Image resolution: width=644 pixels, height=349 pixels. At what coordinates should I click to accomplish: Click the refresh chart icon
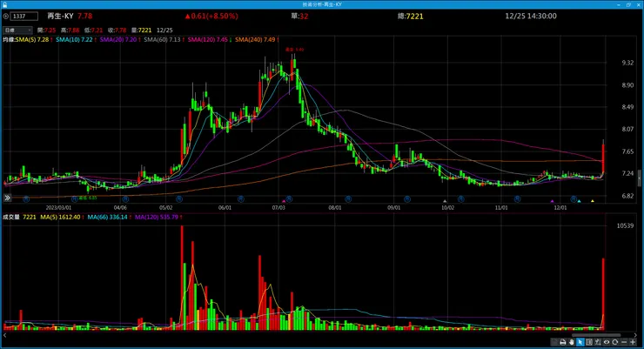point(614,342)
